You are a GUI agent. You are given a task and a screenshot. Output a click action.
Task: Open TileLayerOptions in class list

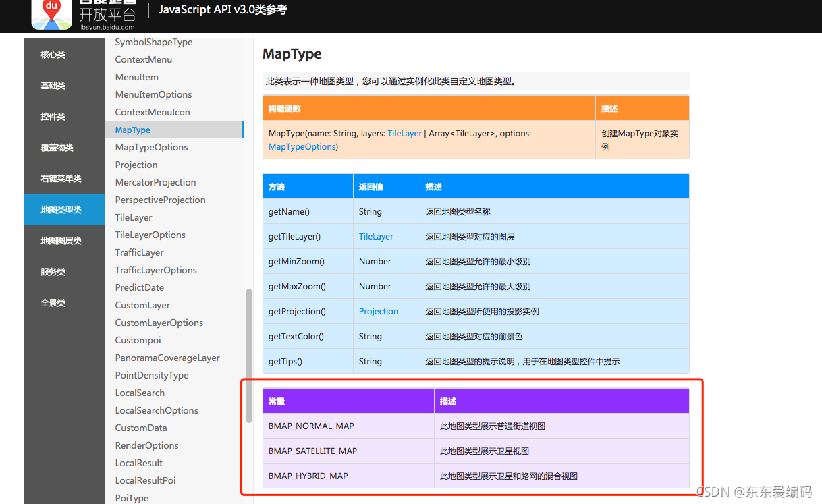click(x=150, y=235)
